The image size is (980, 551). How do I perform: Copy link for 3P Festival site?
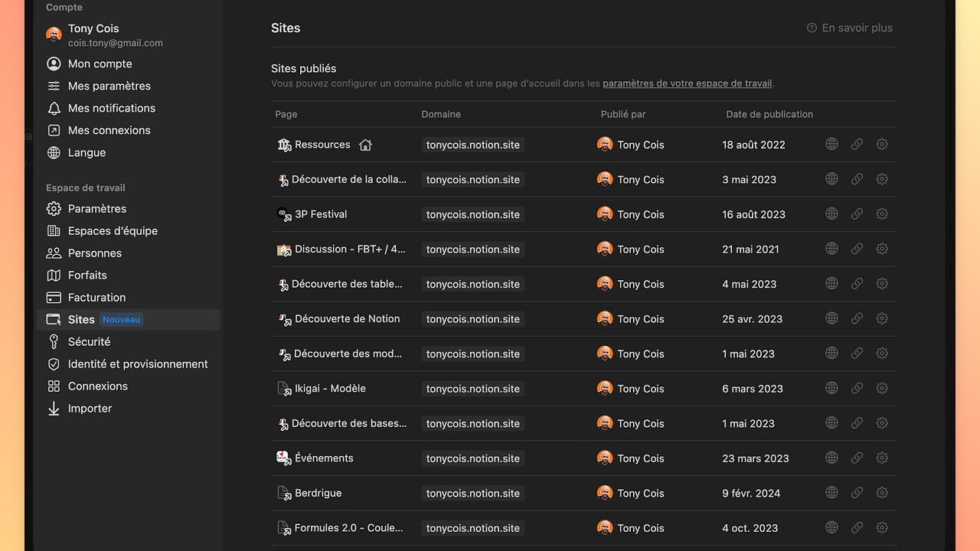857,214
